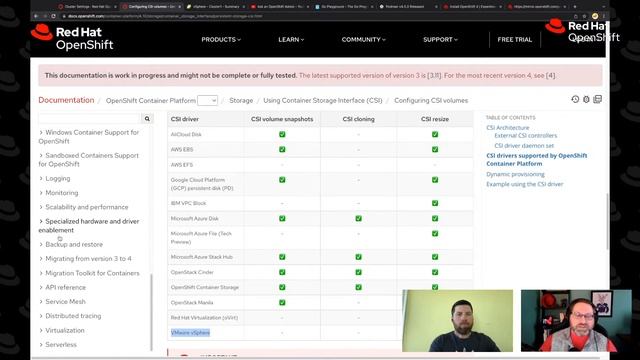Click the browser back arrow
This screenshot has height=360, width=640.
36,16
